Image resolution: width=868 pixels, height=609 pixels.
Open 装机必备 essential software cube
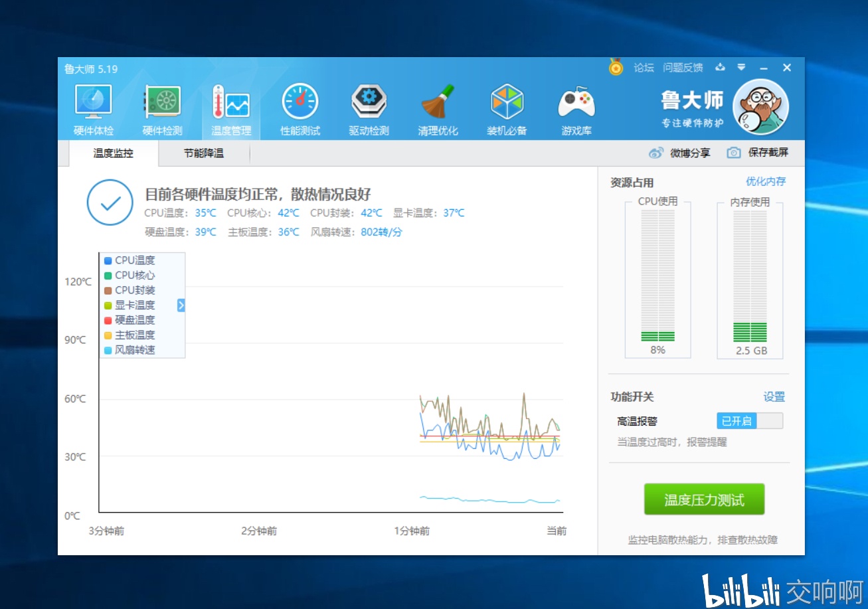507,110
